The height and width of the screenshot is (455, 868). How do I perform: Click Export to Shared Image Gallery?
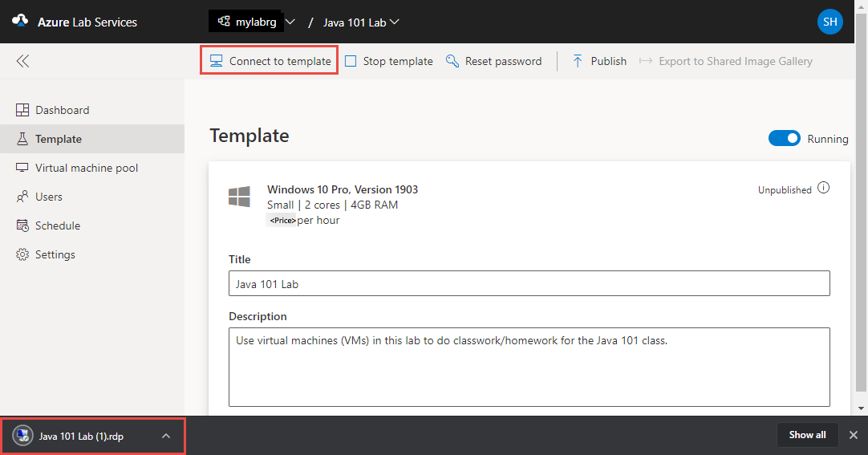(x=725, y=61)
